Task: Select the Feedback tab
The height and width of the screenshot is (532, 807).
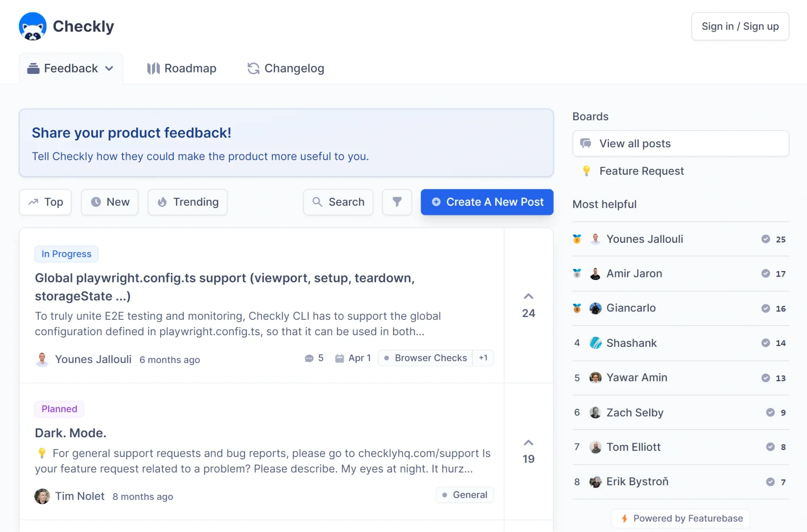Action: pos(71,69)
